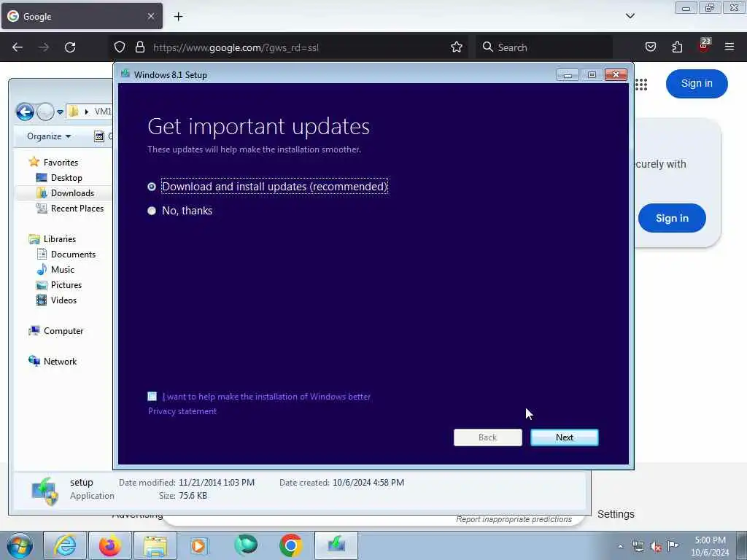Open Explorer recent locations dropdown arrow
747x560 pixels.
pyautogui.click(x=60, y=112)
